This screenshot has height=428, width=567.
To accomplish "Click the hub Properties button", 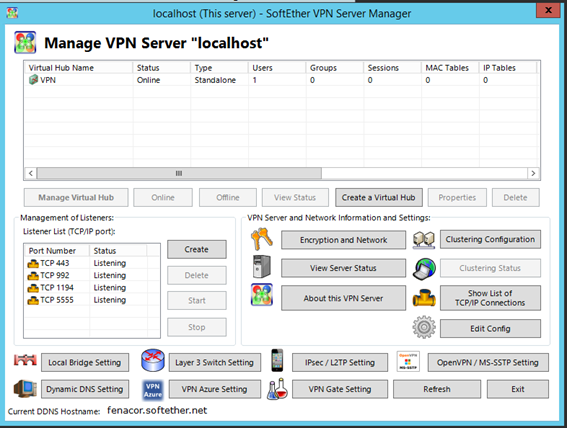I will [457, 197].
